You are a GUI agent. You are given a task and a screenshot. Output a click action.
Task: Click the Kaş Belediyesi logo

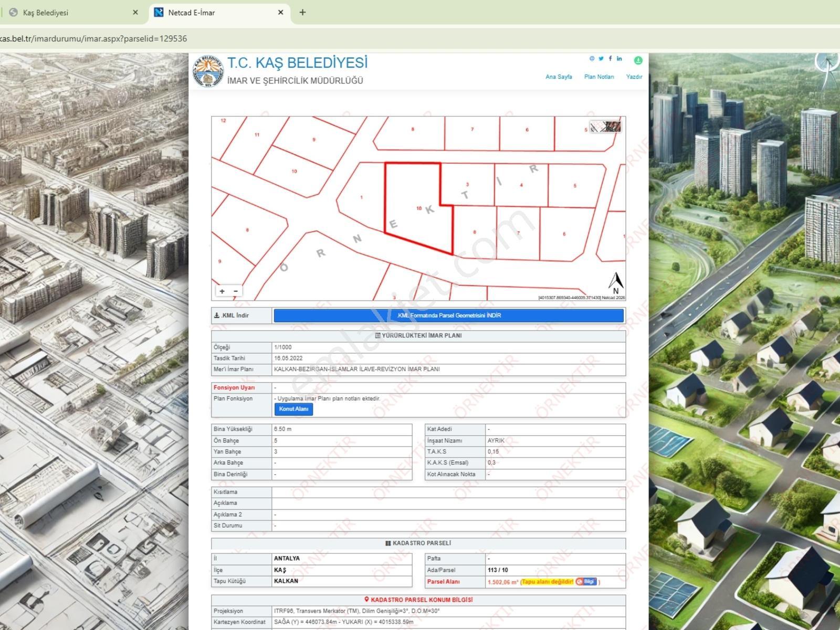tap(208, 71)
